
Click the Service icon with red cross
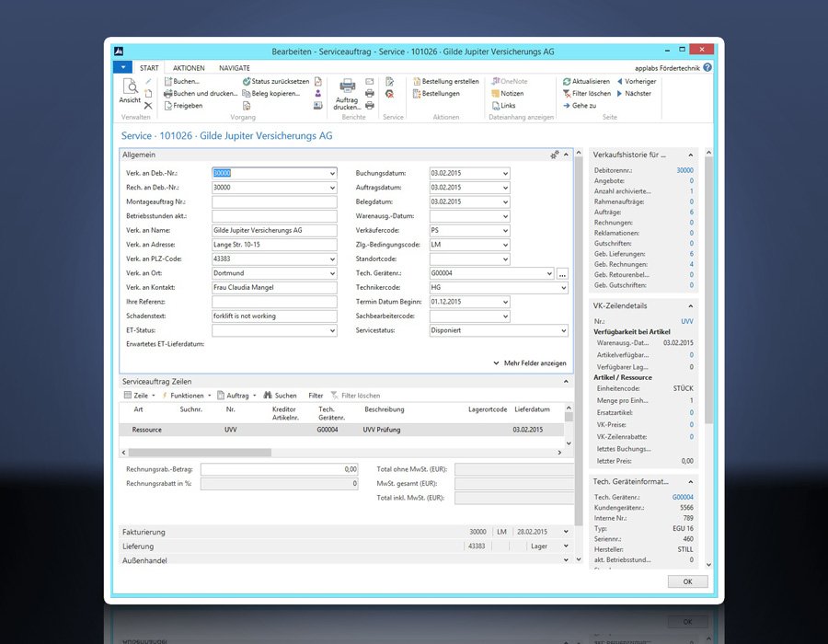(x=390, y=94)
